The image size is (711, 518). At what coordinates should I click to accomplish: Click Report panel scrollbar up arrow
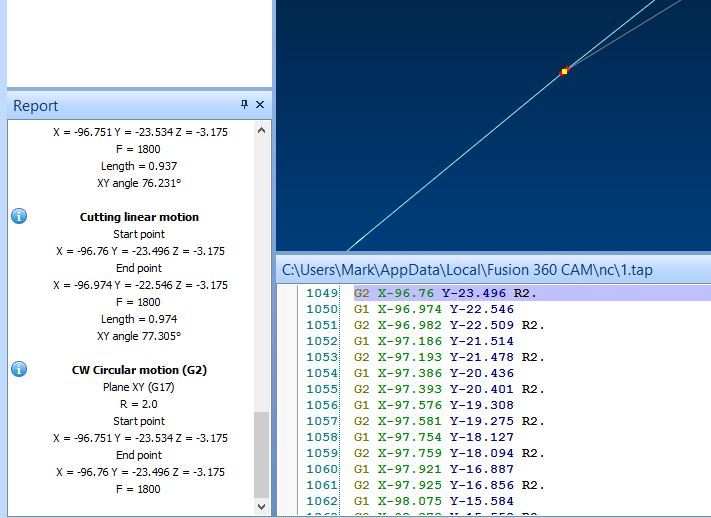261,131
